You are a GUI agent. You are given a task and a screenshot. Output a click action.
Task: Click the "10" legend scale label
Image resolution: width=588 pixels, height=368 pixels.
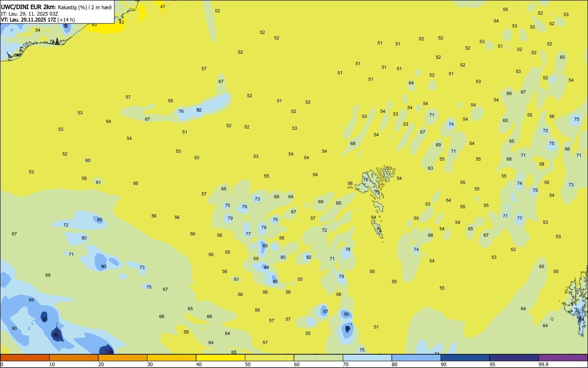coord(52,364)
